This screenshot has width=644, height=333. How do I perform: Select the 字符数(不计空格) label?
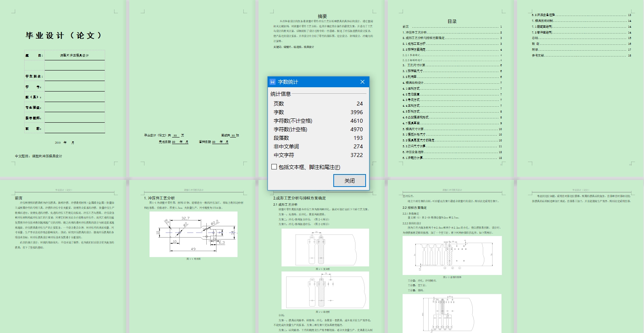click(x=293, y=121)
